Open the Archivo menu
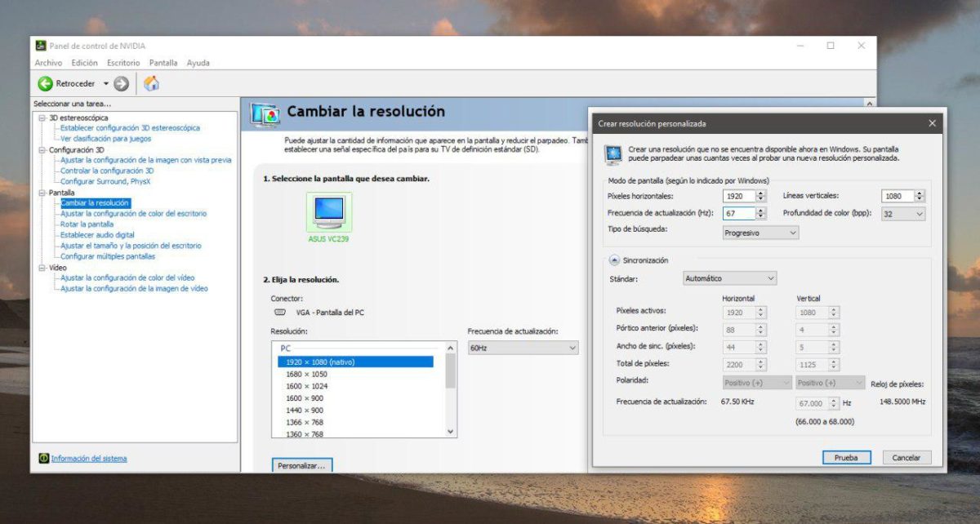Viewport: 980px width, 524px height. 48,63
